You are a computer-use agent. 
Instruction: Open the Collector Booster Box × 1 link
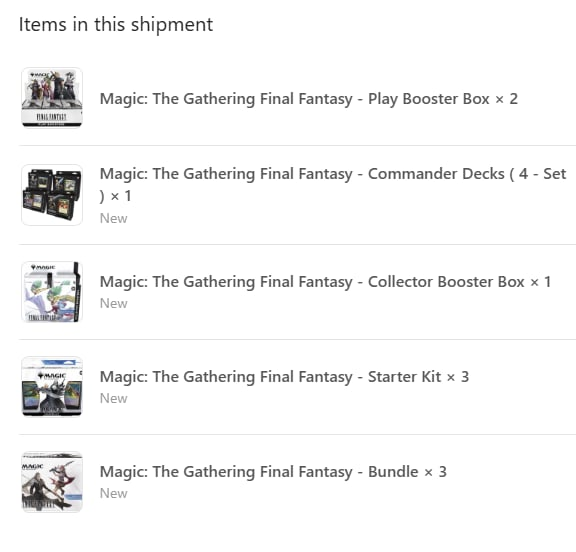325,282
